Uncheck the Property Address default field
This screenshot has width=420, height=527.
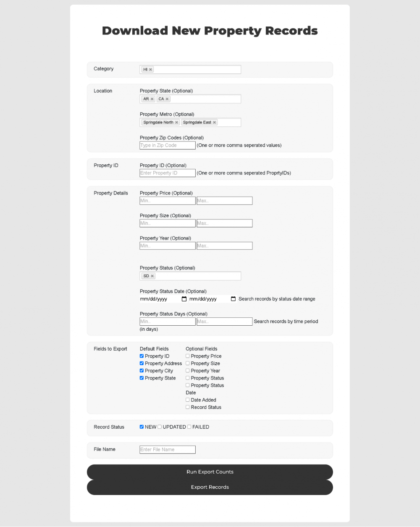[x=142, y=364]
